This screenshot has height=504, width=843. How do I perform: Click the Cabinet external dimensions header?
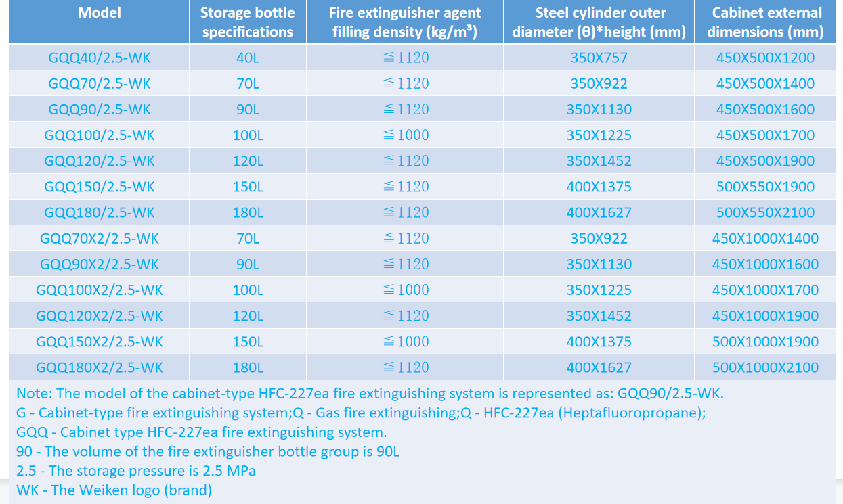coord(766,22)
